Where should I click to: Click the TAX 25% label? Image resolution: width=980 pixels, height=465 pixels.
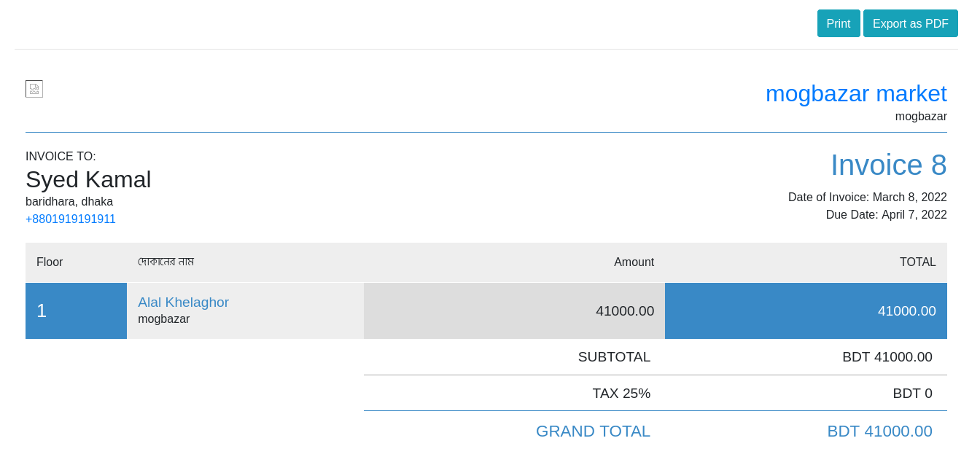click(621, 394)
